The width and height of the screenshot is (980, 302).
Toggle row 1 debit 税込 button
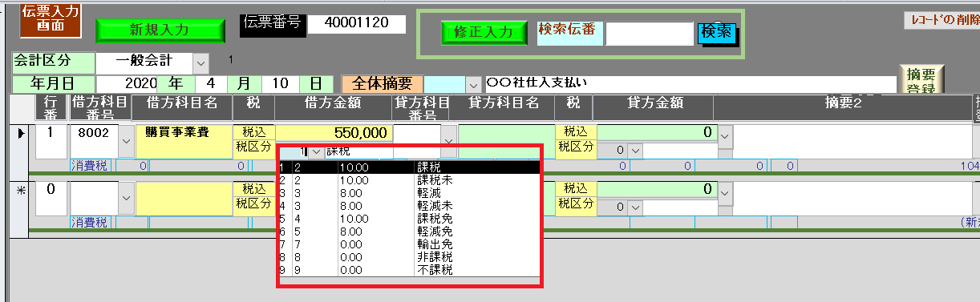[254, 132]
